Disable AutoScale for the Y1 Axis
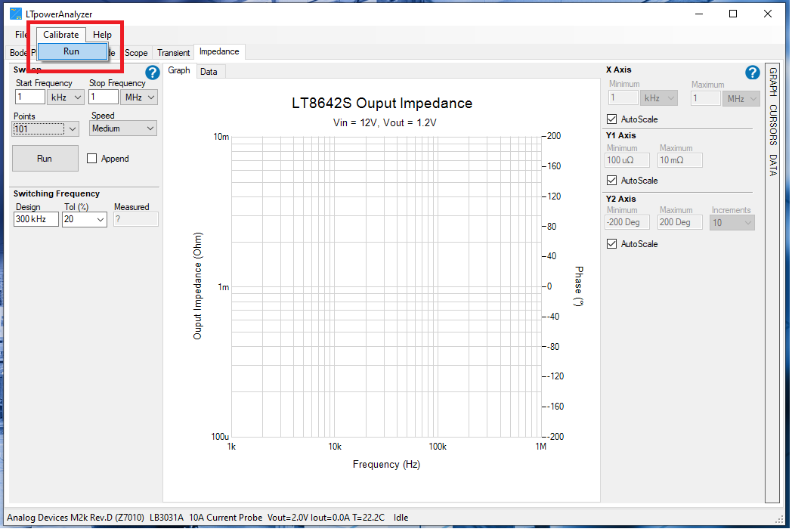The image size is (792, 532). pos(611,180)
